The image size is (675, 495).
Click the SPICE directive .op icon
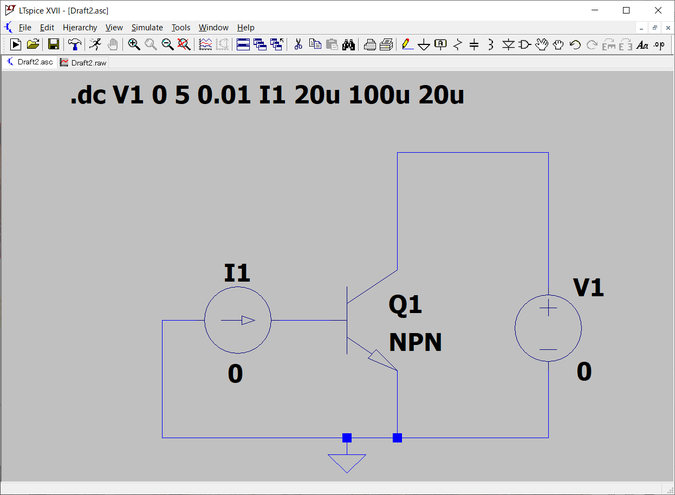click(660, 45)
